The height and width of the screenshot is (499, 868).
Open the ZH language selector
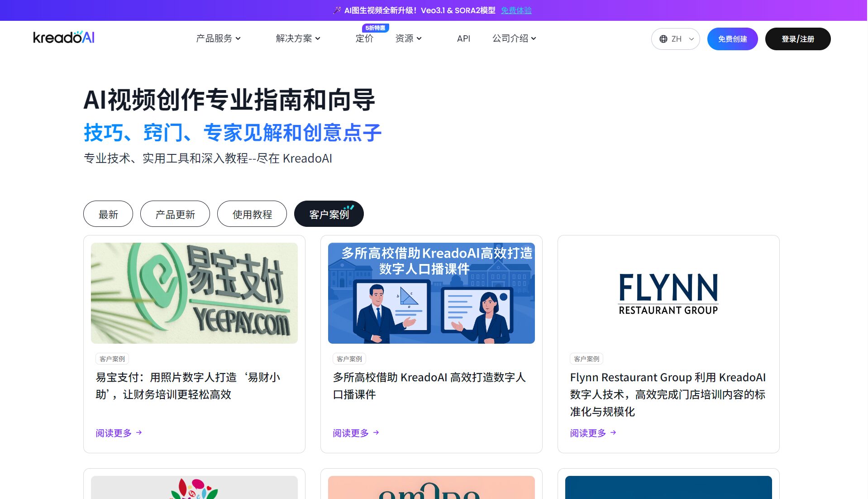675,39
